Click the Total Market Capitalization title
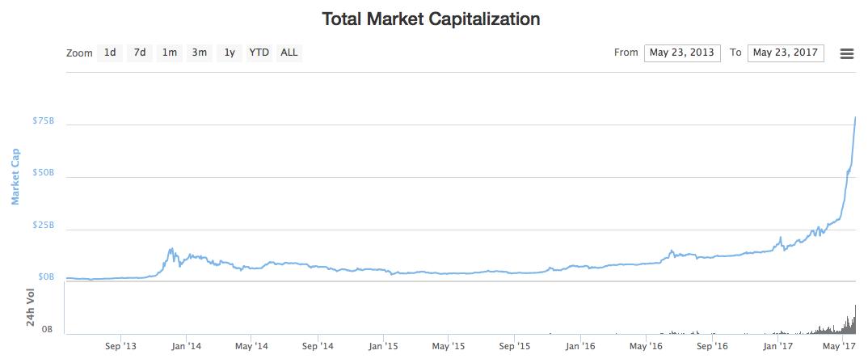 [x=431, y=18]
